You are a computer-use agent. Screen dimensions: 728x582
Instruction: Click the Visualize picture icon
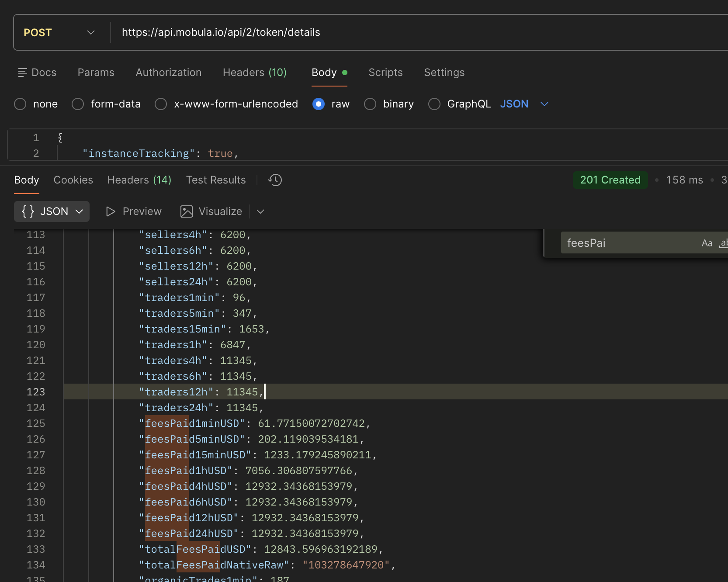click(x=187, y=211)
